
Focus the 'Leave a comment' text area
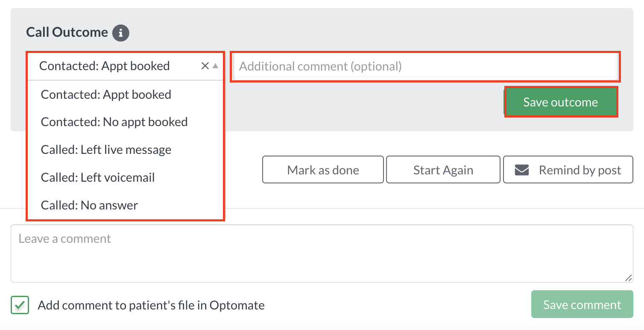coord(322,253)
